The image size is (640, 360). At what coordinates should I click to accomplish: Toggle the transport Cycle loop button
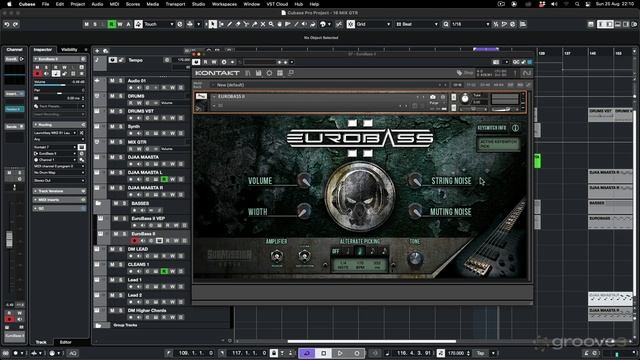(x=307, y=353)
